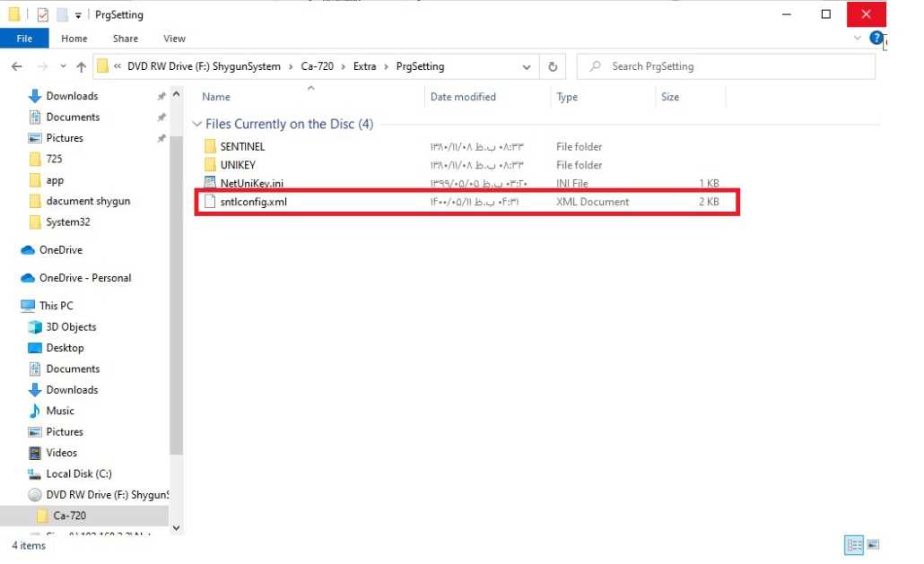Switch to large icons view mode
924x564 pixels.
[x=872, y=545]
